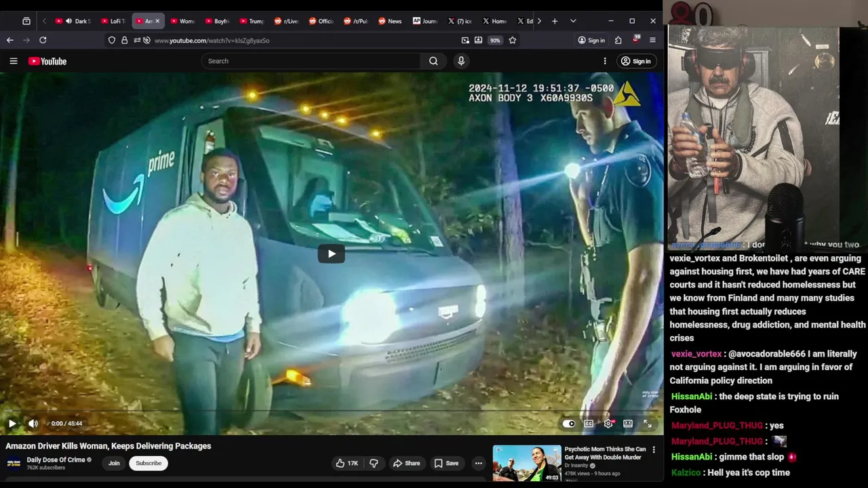Open the player settings gear
The width and height of the screenshot is (868, 488).
608,424
